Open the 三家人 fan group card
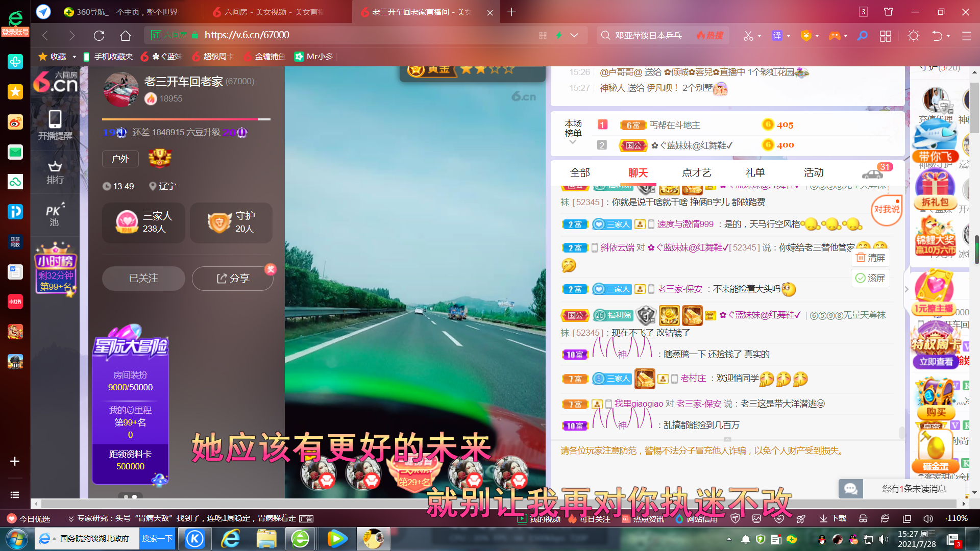980x551 pixels. pos(144,222)
